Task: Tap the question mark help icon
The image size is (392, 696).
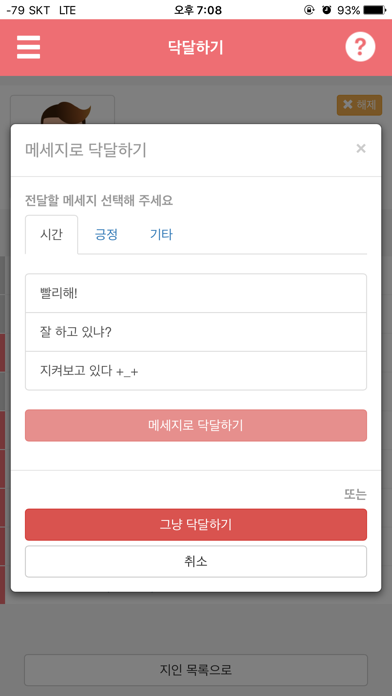Action: click(x=360, y=47)
